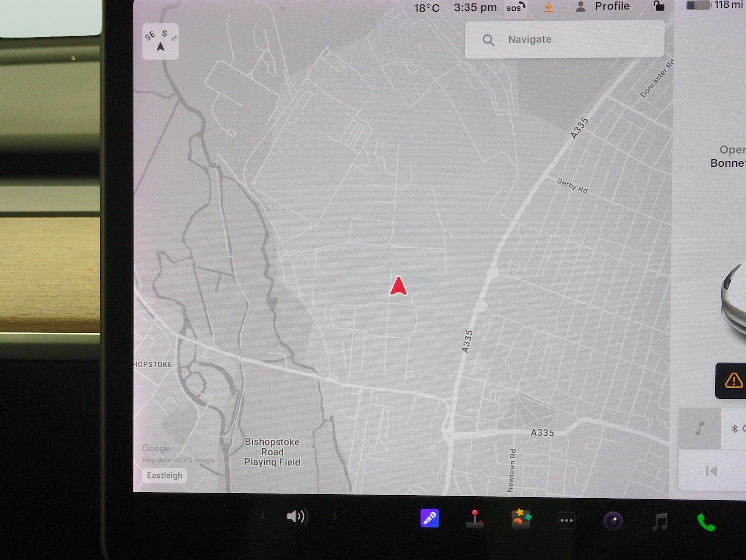Open the green phone app
This screenshot has height=560, width=746.
(706, 522)
